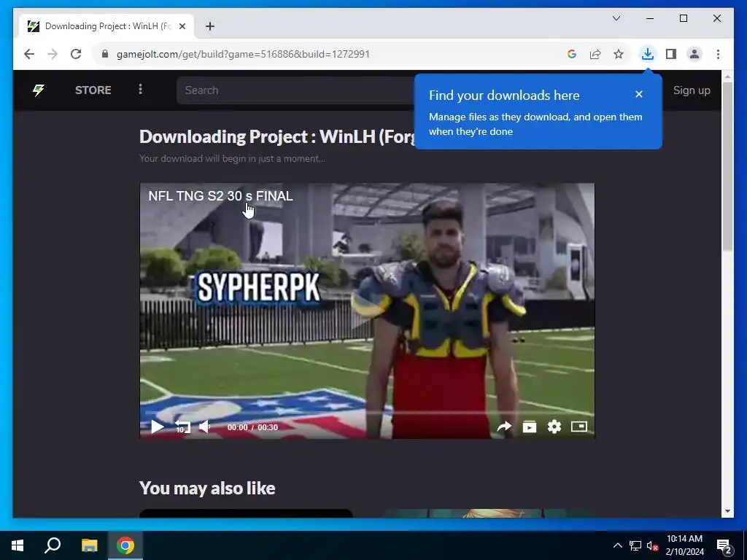Open File Explorer from taskbar

coord(89,545)
